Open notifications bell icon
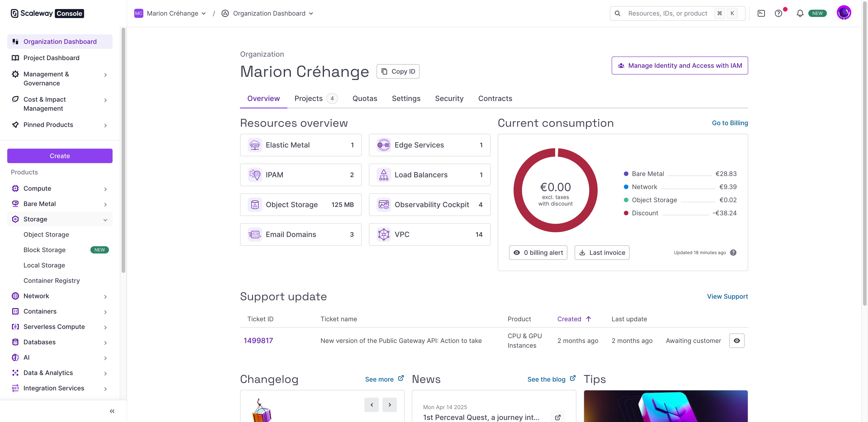868x422 pixels. (x=800, y=14)
